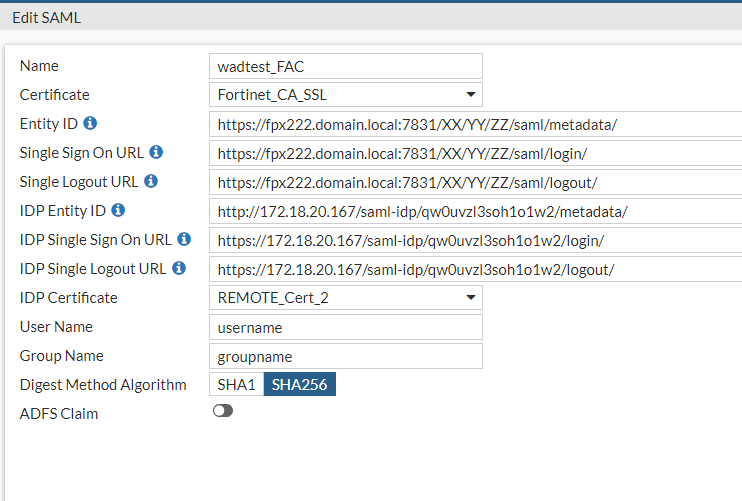Click the Single Logout URL info icon
Viewport: 742px width, 501px height.
[151, 182]
